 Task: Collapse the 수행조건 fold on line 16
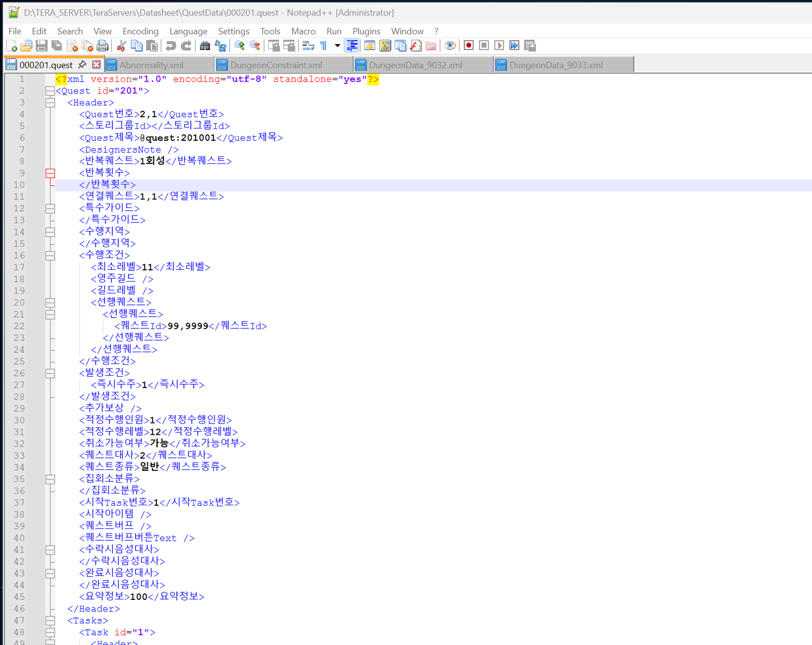tap(50, 255)
